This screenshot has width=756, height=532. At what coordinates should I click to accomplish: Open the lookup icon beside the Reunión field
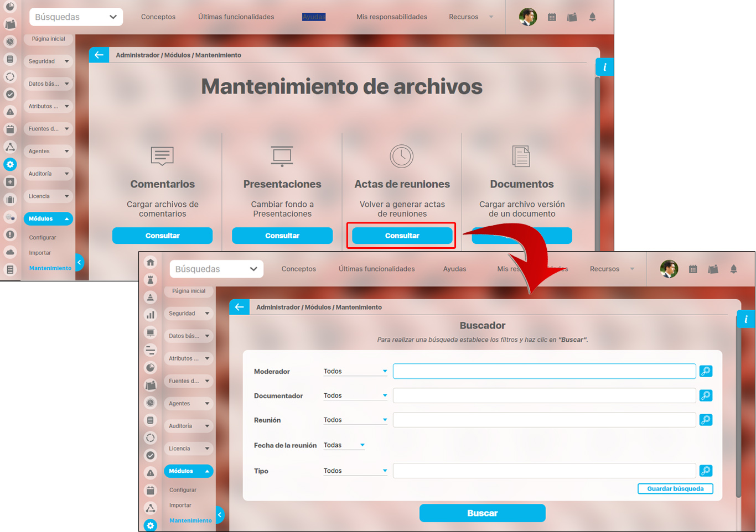(x=706, y=420)
